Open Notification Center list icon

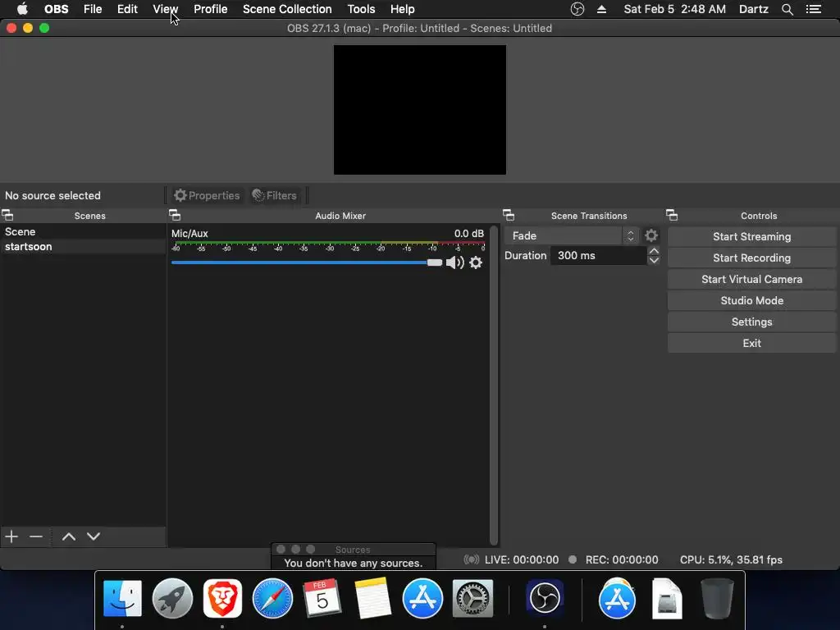(x=814, y=9)
